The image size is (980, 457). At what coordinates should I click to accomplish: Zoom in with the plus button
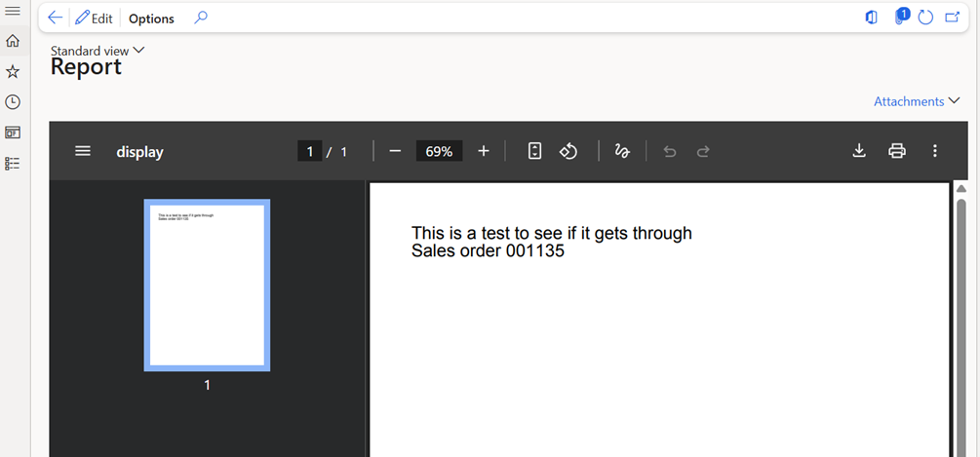[x=484, y=151]
